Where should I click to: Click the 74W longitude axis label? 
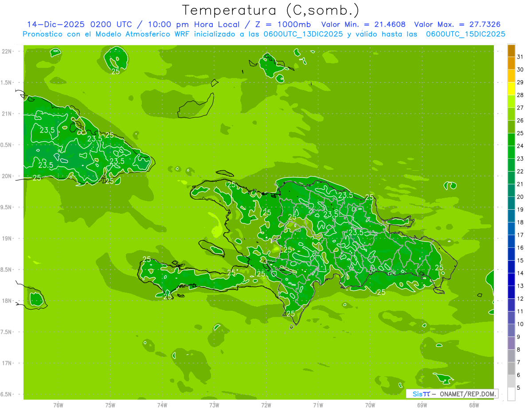162,405
